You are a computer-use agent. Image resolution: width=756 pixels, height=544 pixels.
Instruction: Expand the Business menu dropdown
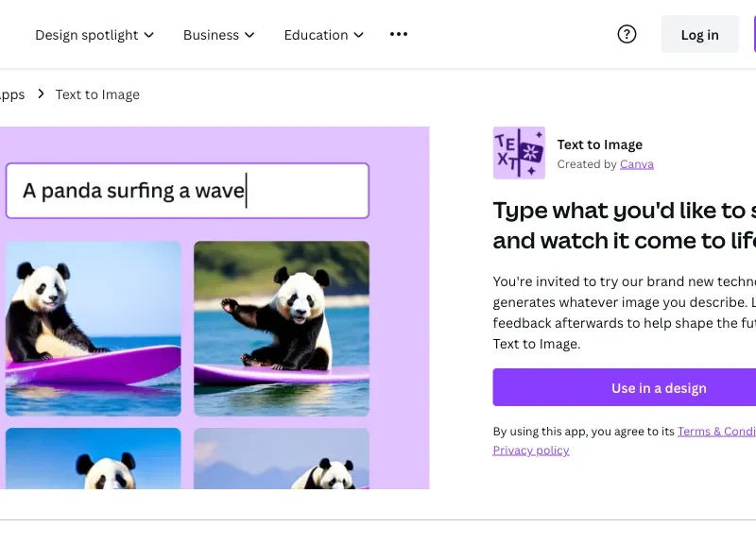pos(219,35)
